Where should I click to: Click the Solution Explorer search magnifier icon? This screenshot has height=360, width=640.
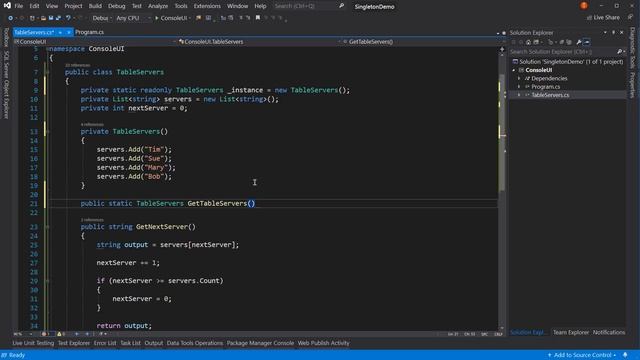[619, 52]
